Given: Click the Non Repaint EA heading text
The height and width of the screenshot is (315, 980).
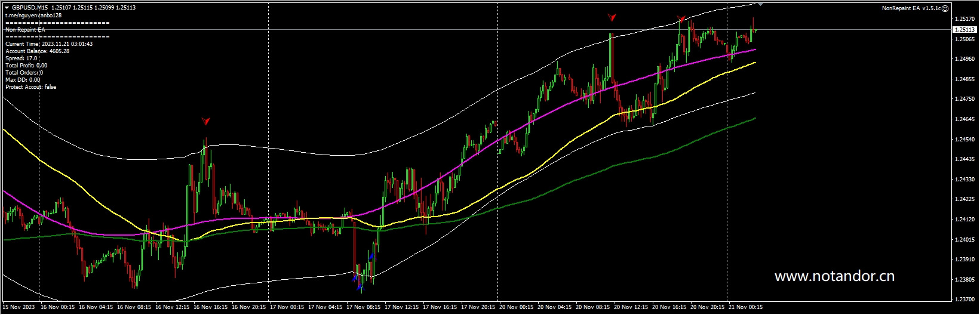Looking at the screenshot, I should pyautogui.click(x=25, y=30).
